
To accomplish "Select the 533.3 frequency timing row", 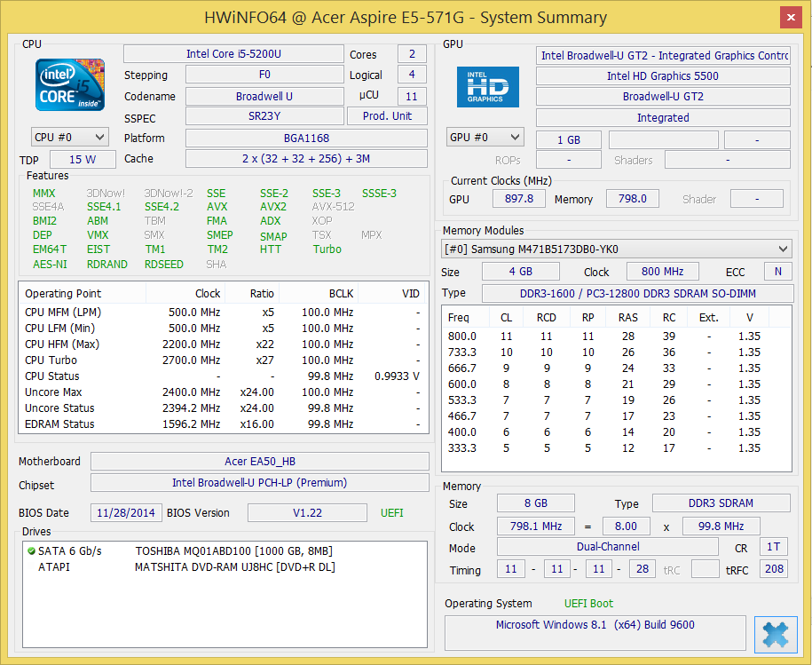I will (x=616, y=400).
